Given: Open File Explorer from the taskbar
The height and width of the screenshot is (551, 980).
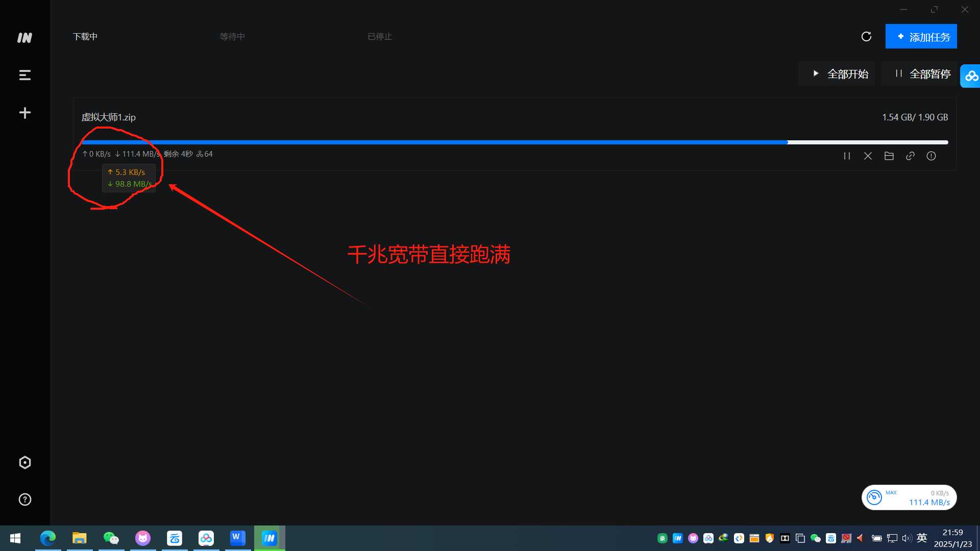Looking at the screenshot, I should (80, 538).
